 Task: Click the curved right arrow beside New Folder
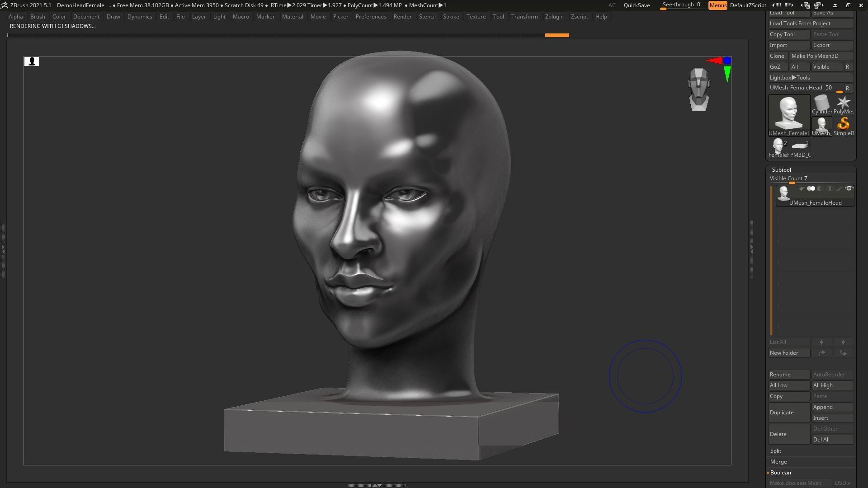tap(821, 353)
